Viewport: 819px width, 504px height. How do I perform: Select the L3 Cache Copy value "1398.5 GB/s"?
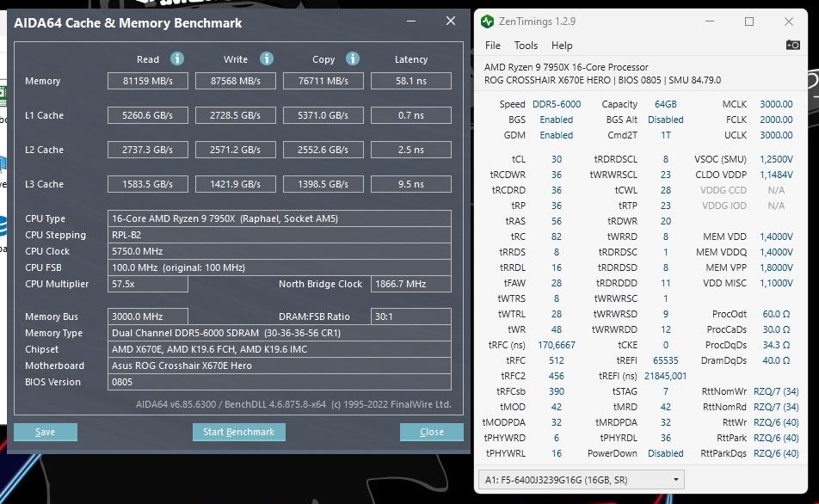click(323, 184)
